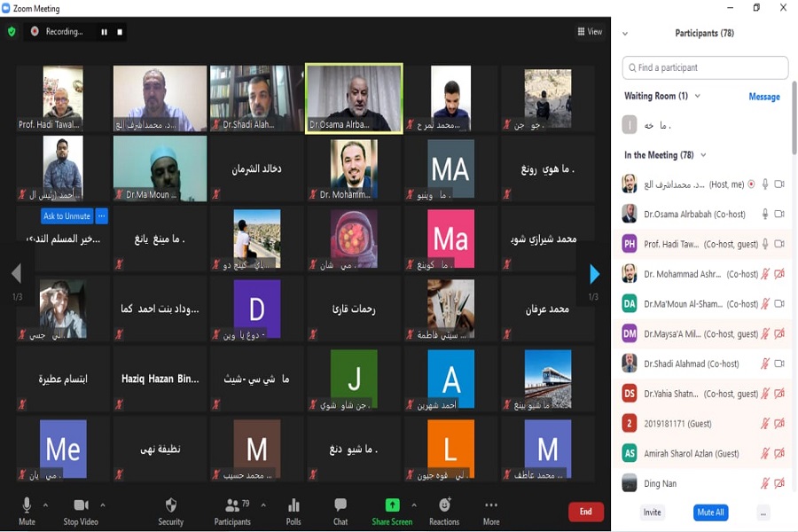
Task: Select the Haziq Hazan Bin participant tile
Action: coord(160,379)
